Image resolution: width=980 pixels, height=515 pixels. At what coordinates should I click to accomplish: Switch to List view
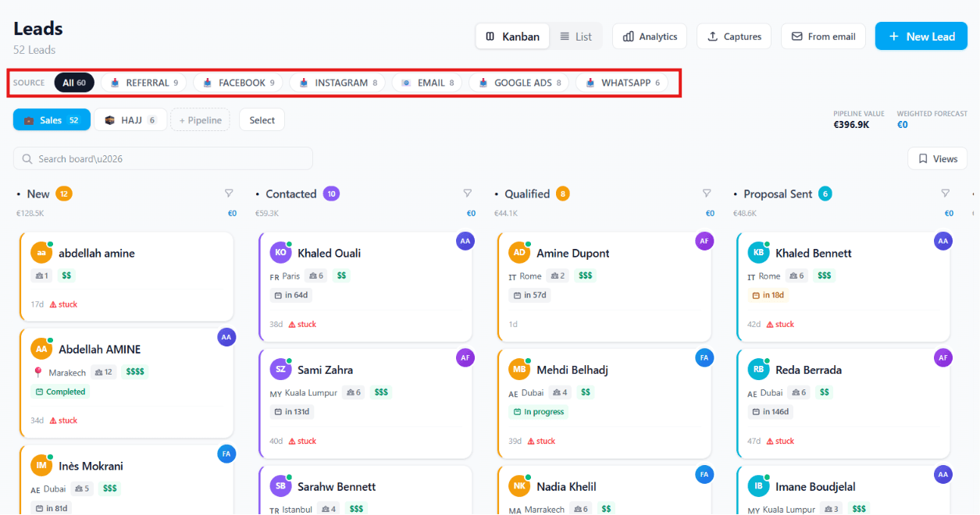tap(576, 37)
